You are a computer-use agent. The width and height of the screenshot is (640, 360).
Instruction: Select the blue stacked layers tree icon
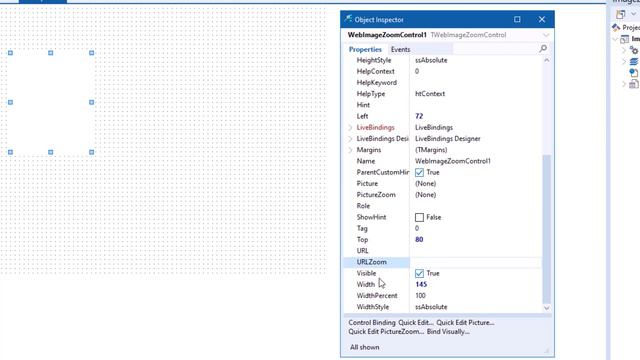click(x=634, y=62)
